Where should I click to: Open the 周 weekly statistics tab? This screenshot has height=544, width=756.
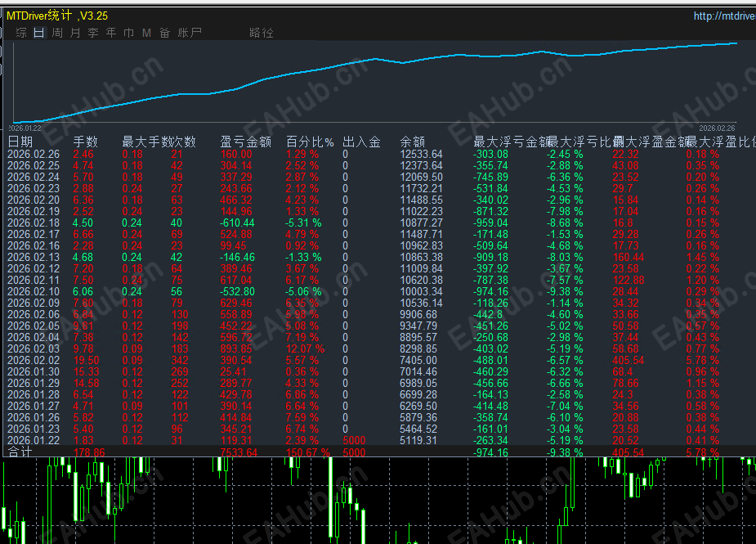pyautogui.click(x=57, y=33)
